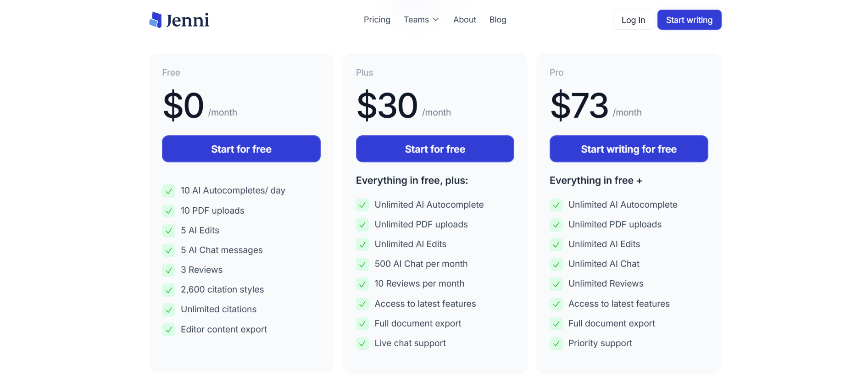
Task: Click Log In
Action: (633, 20)
